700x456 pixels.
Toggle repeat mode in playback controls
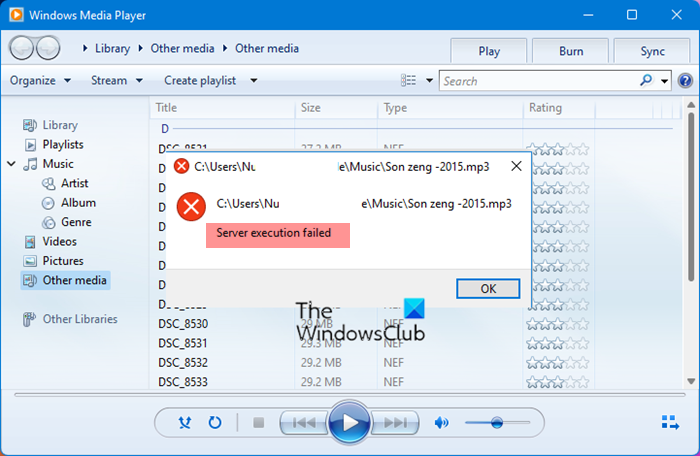click(215, 422)
